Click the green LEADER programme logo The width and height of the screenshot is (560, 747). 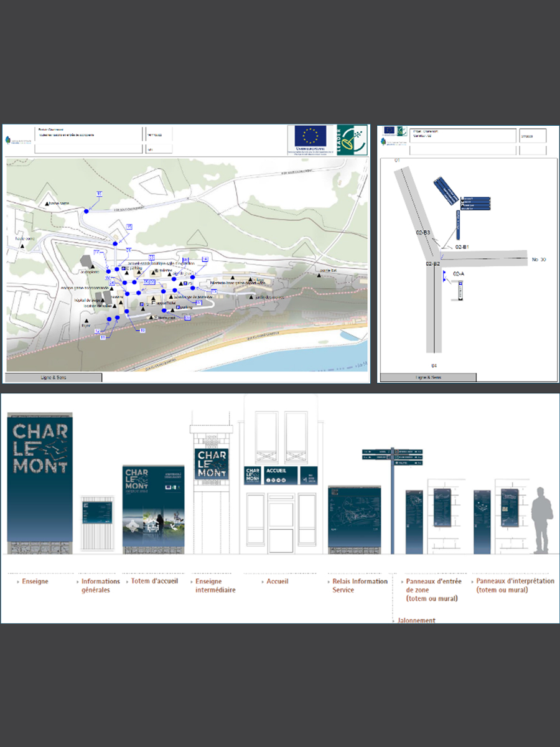pyautogui.click(x=350, y=139)
